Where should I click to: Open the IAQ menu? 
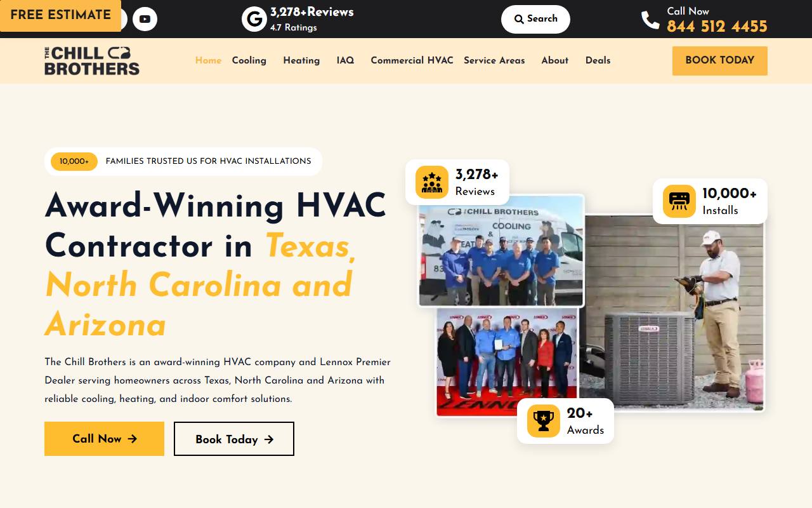coord(345,60)
